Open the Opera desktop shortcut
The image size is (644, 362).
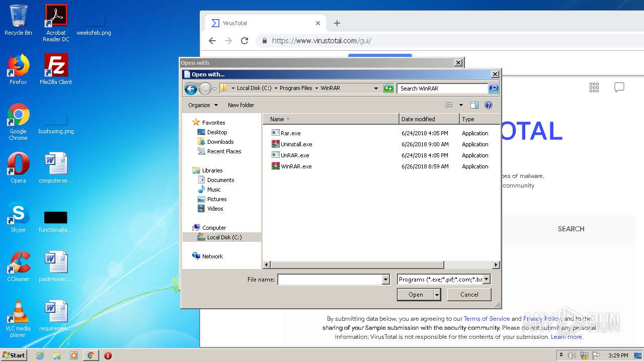pyautogui.click(x=18, y=168)
